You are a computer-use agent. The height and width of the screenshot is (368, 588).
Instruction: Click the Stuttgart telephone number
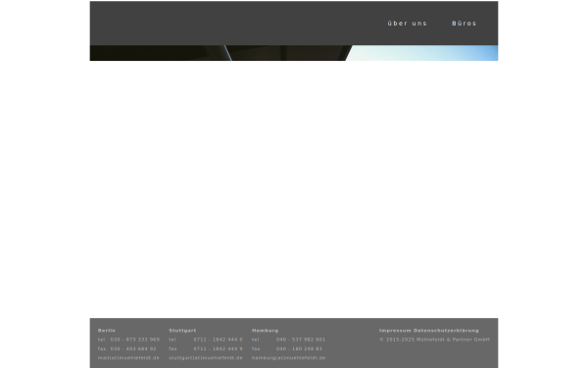point(218,340)
